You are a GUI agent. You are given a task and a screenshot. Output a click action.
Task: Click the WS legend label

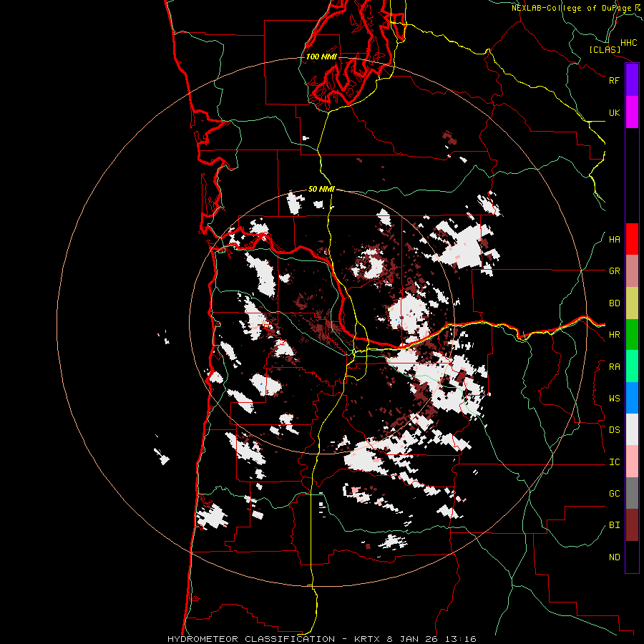pyautogui.click(x=614, y=399)
